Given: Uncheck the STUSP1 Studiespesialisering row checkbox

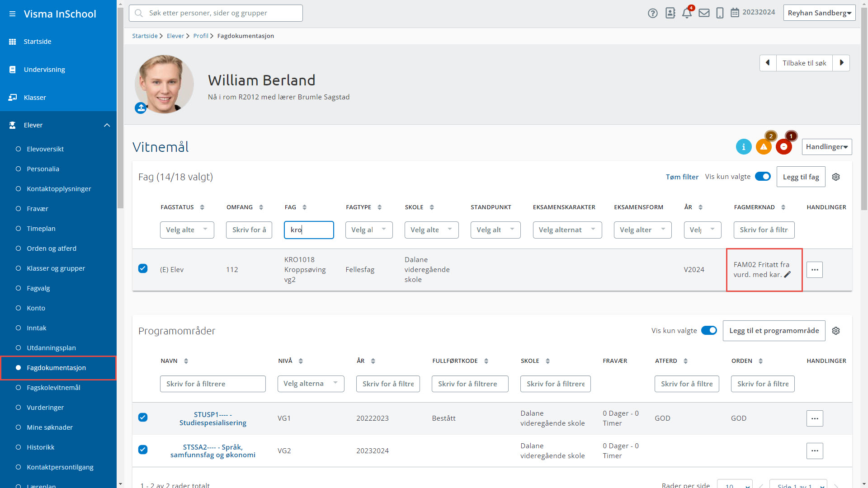Looking at the screenshot, I should point(143,418).
